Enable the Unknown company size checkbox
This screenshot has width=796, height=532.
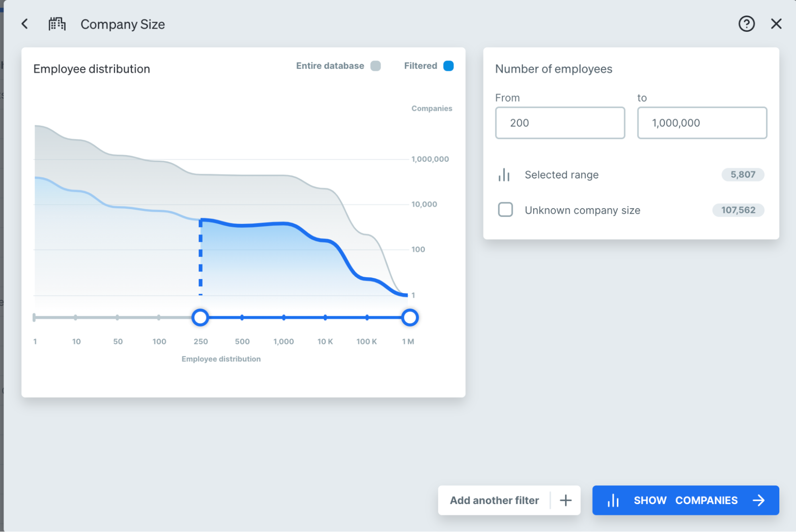point(505,210)
